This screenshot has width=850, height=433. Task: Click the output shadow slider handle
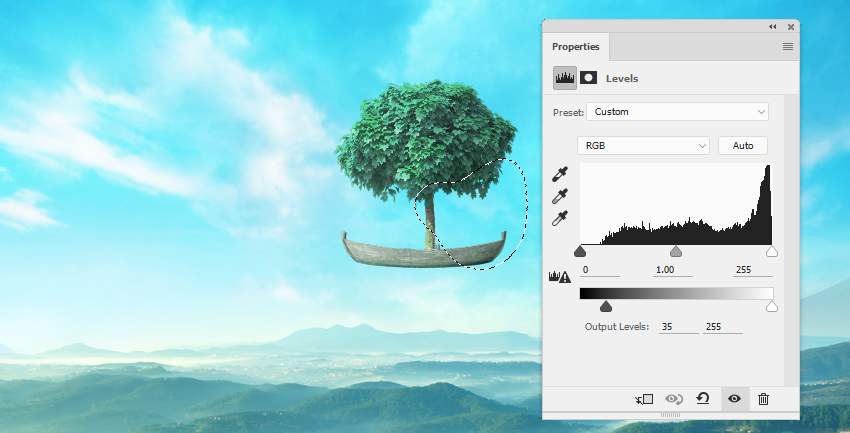pyautogui.click(x=606, y=307)
